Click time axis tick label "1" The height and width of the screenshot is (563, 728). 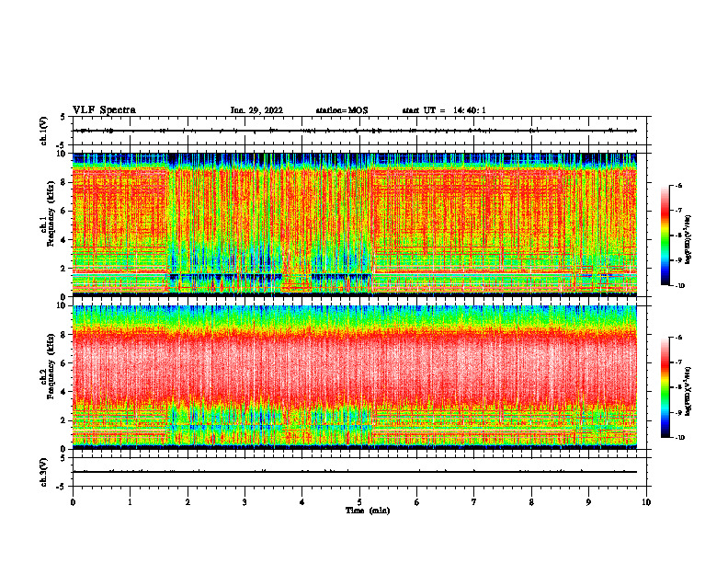click(130, 502)
